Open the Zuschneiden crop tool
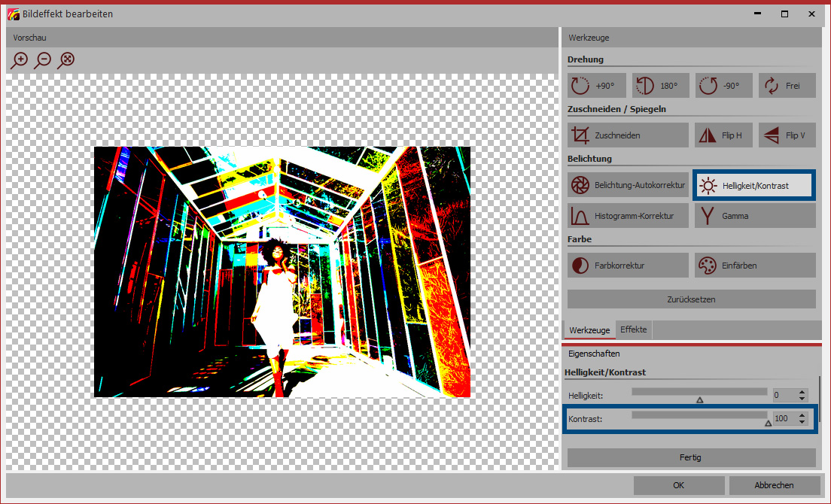The image size is (831, 504). click(628, 135)
